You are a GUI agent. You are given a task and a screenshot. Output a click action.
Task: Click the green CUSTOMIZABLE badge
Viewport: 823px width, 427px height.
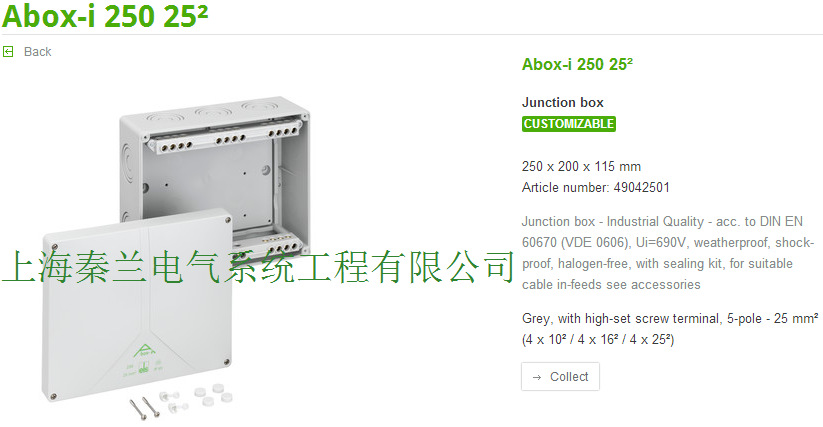(568, 124)
